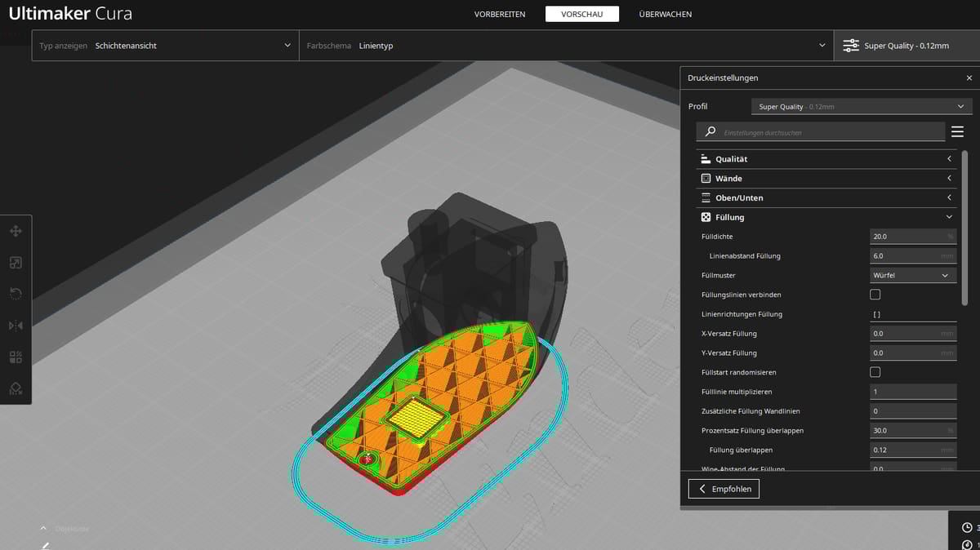
Task: Expand the Objektliste panel
Action: point(65,528)
